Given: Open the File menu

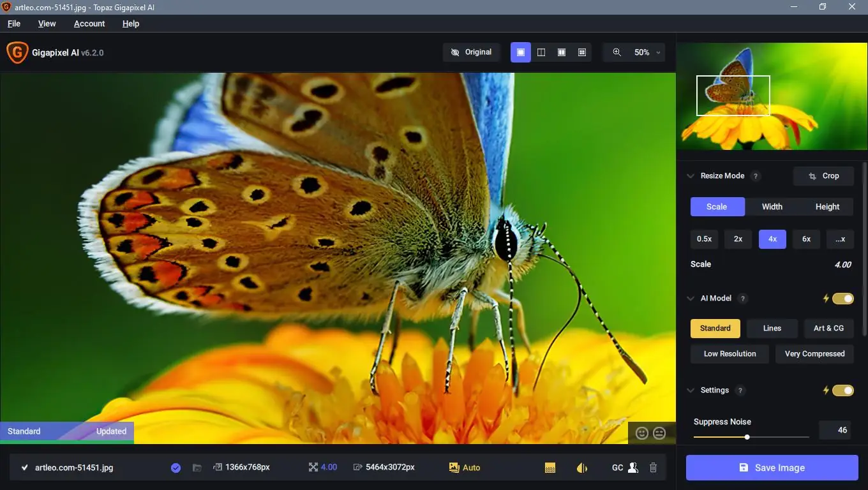Looking at the screenshot, I should (13, 24).
